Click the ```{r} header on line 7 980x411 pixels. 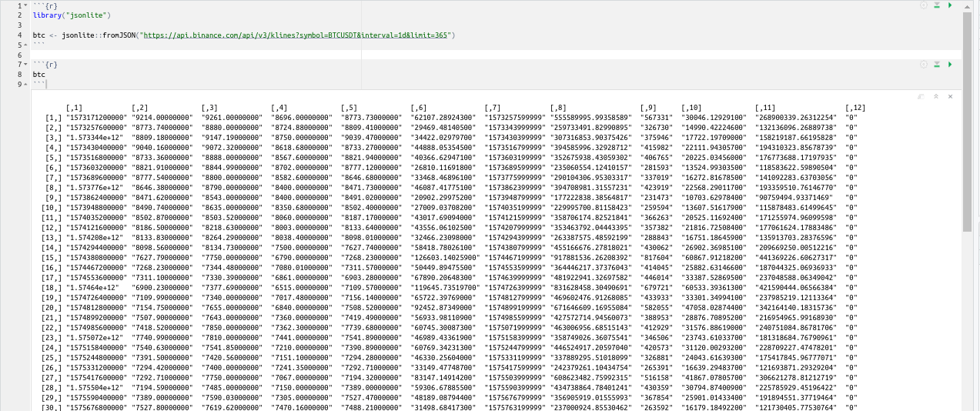[x=45, y=65]
